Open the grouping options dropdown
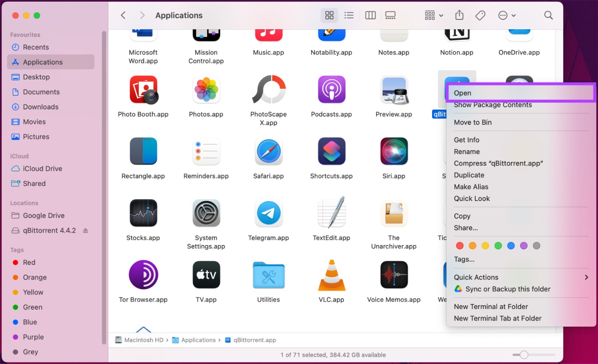Screen dimensions: 598x364 pyautogui.click(x=433, y=15)
